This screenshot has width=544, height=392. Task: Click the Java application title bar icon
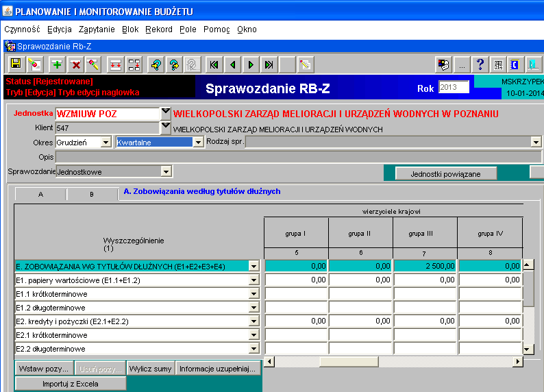click(x=8, y=11)
